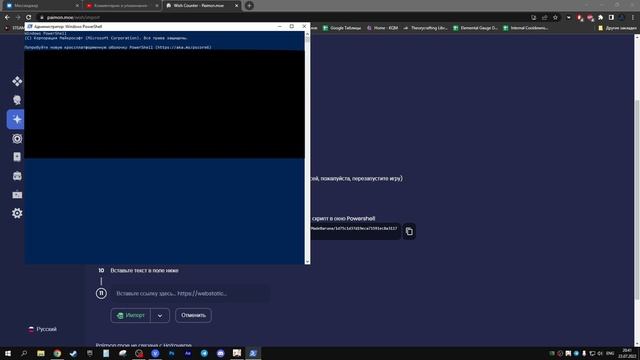Screen dimensions: 640x360
Task: Open the Google Таблицы bookmark
Action: pyautogui.click(x=342, y=28)
